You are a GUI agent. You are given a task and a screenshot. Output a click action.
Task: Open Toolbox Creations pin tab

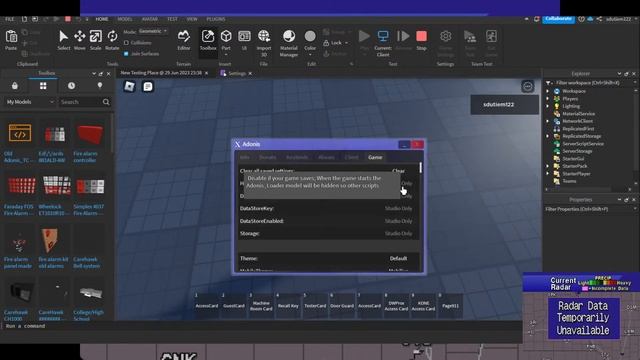(x=100, y=86)
